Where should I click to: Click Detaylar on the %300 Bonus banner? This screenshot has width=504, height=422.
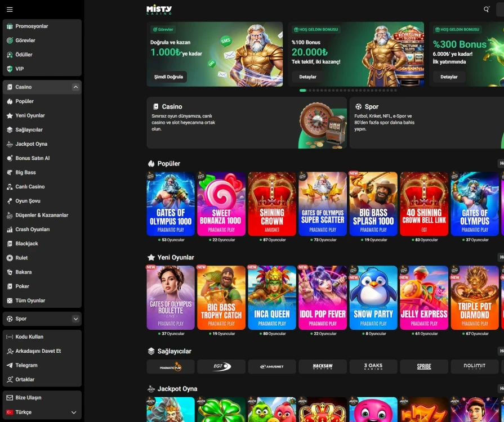point(449,77)
